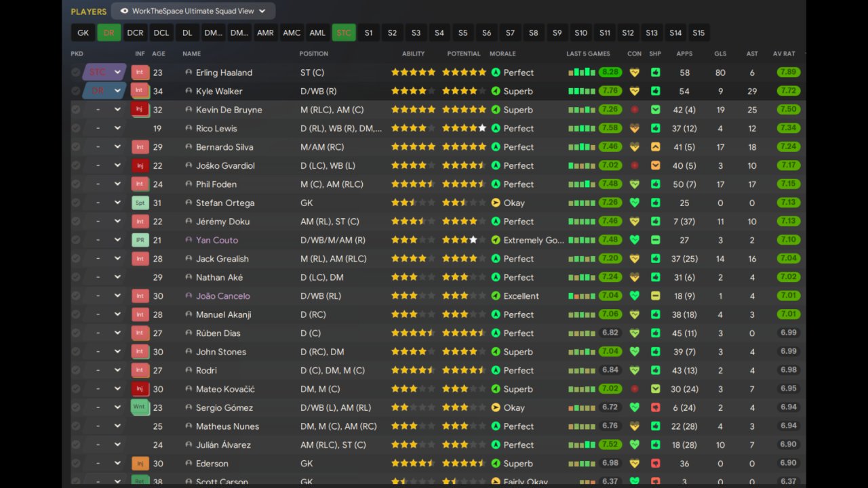The width and height of the screenshot is (868, 488).
Task: Click the person icon beside Matheus Nunes
Action: click(x=189, y=426)
